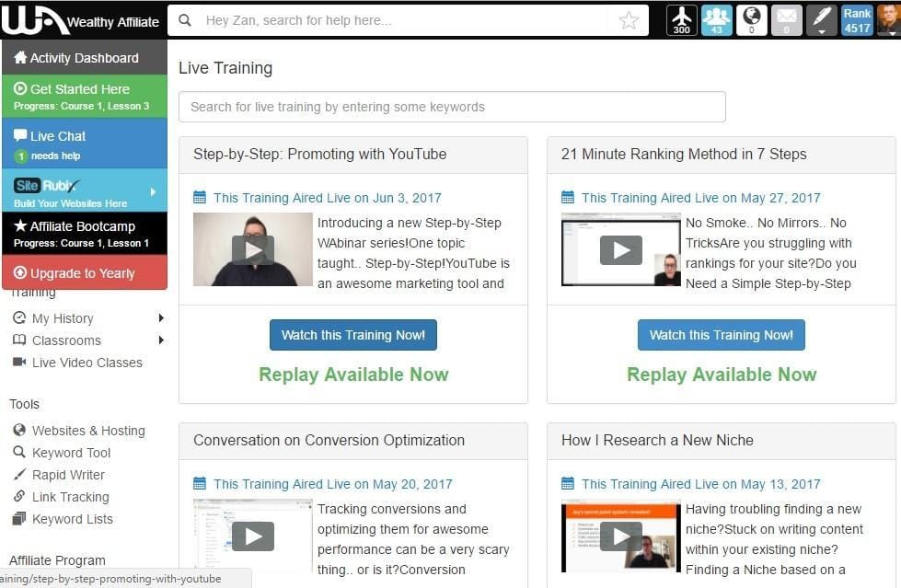Open Activity Dashboard in the sidebar
This screenshot has width=901, height=588.
coord(85,58)
